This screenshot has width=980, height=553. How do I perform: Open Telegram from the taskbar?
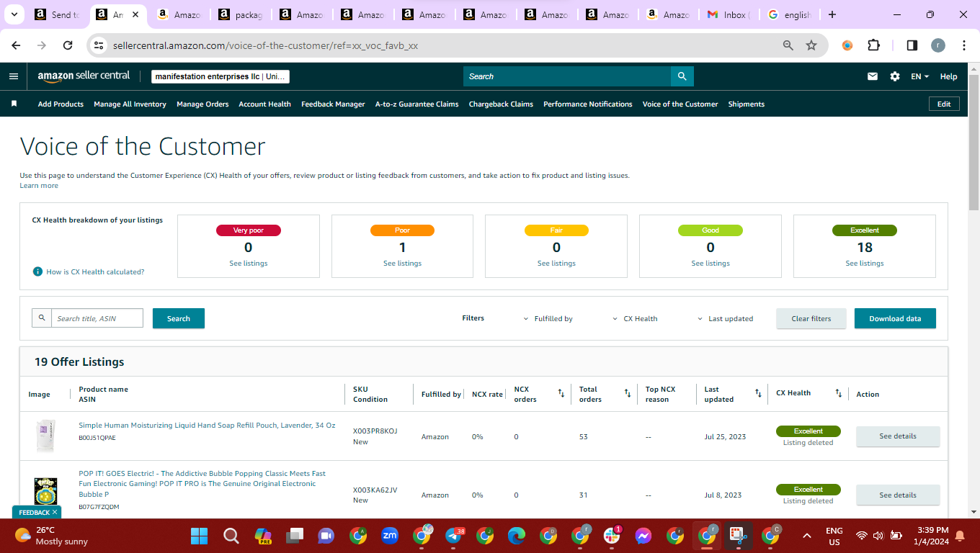click(454, 536)
